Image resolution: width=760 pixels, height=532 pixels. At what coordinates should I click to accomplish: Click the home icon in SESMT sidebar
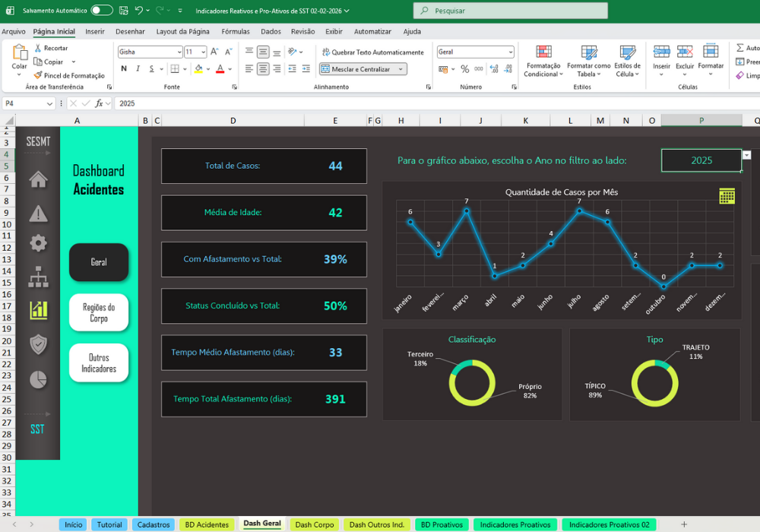click(38, 179)
